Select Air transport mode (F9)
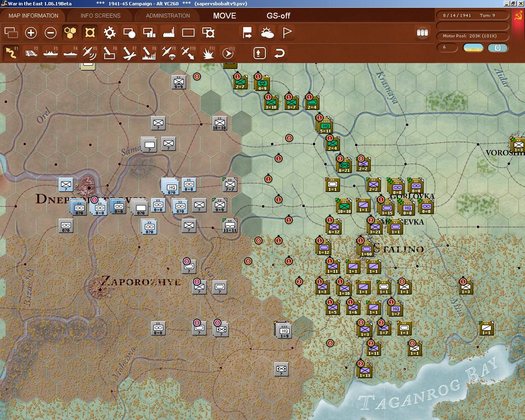525x420 pixels. pyautogui.click(x=169, y=53)
